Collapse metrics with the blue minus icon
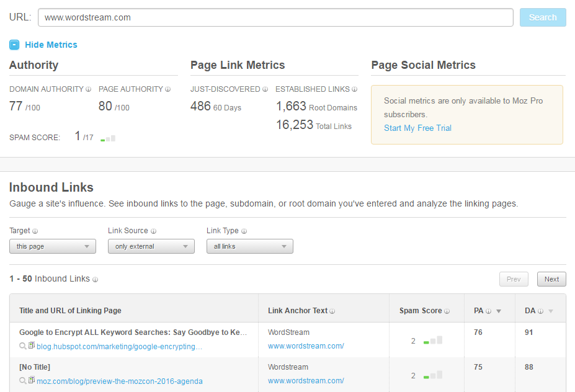Viewport: 575px width, 392px height. (x=14, y=45)
